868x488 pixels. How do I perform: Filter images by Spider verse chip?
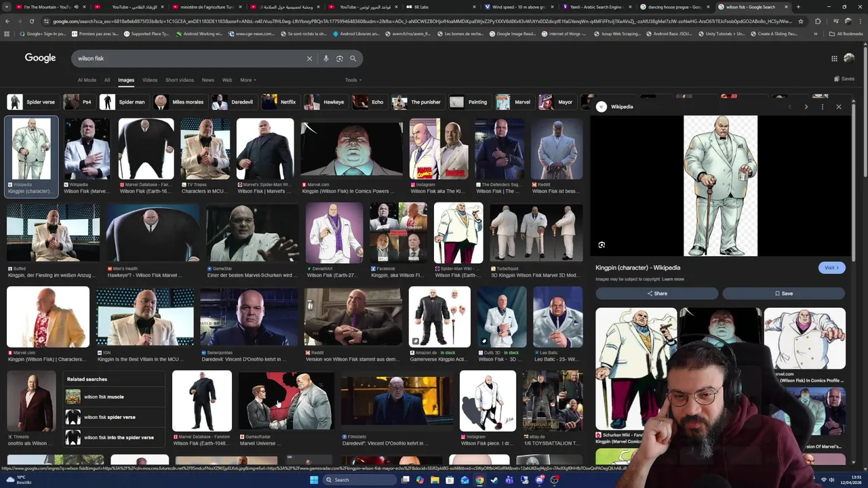point(32,102)
